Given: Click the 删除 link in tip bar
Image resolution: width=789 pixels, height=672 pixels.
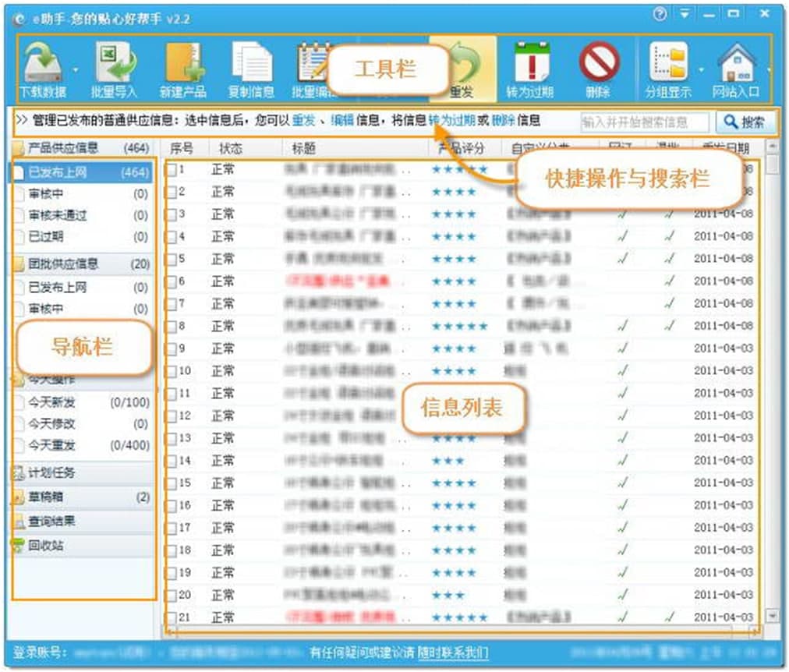Looking at the screenshot, I should click(503, 121).
